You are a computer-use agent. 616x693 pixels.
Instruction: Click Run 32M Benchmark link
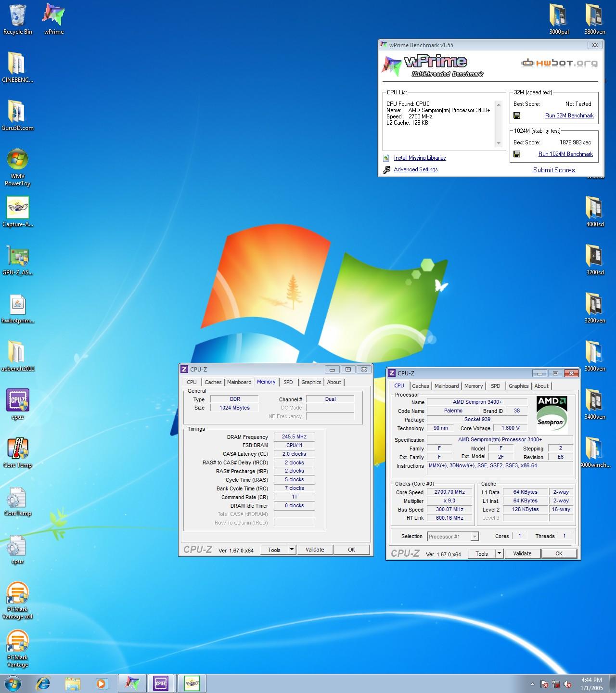click(x=569, y=115)
